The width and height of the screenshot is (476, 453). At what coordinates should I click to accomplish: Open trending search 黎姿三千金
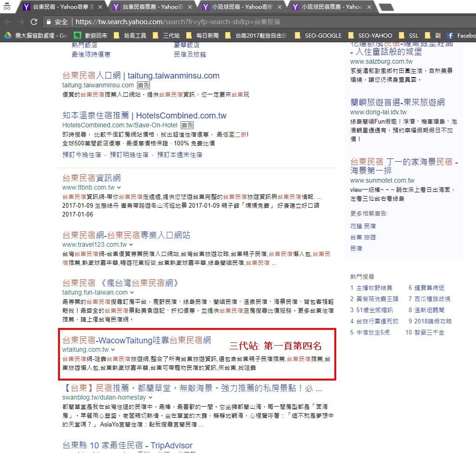pos(429,333)
